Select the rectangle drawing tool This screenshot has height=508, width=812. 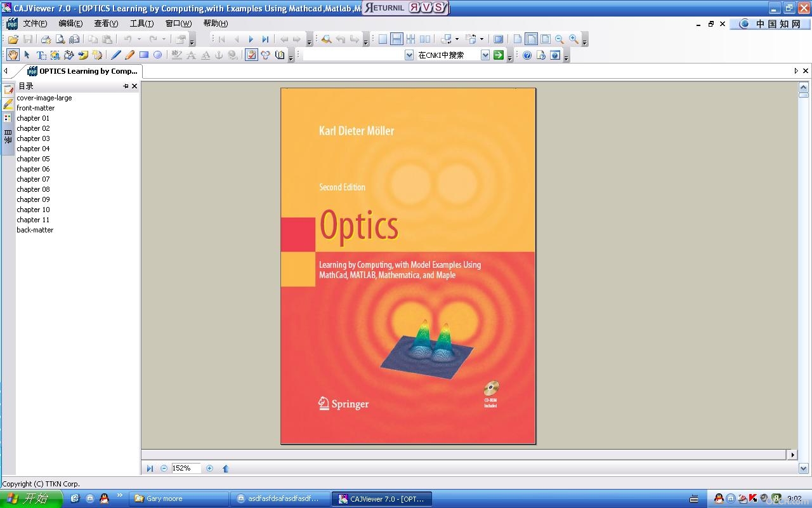[144, 55]
